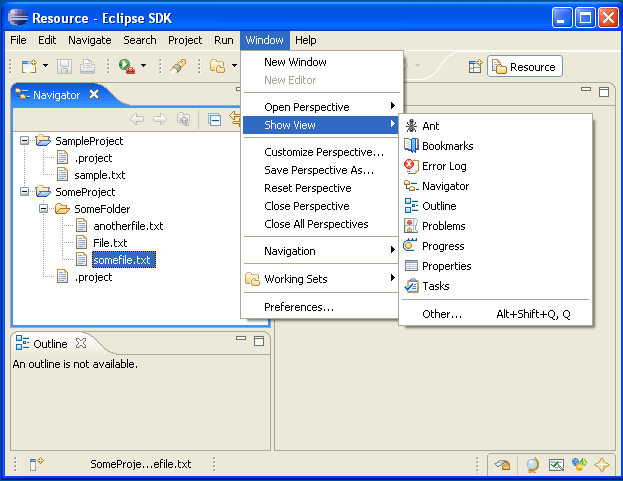Click the Navigator Forward arrow icon

[160, 119]
